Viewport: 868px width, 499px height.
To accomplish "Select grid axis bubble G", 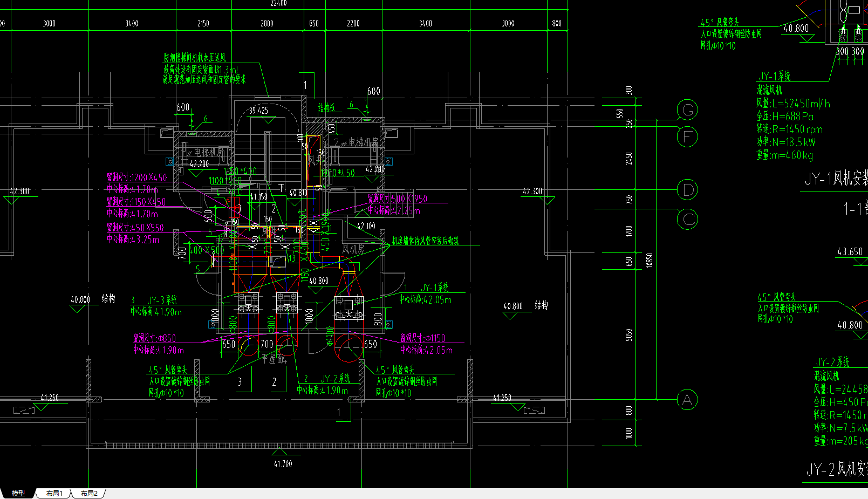I will tap(687, 110).
